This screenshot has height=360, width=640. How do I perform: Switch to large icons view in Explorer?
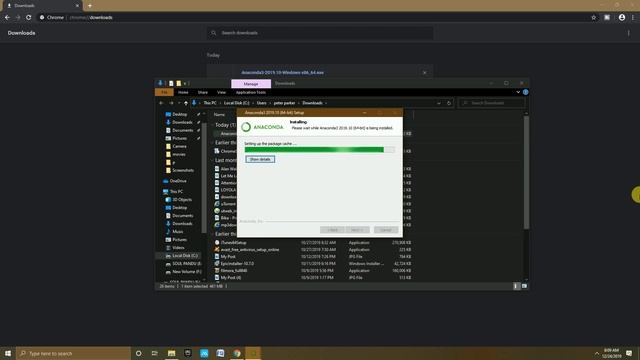point(524,287)
